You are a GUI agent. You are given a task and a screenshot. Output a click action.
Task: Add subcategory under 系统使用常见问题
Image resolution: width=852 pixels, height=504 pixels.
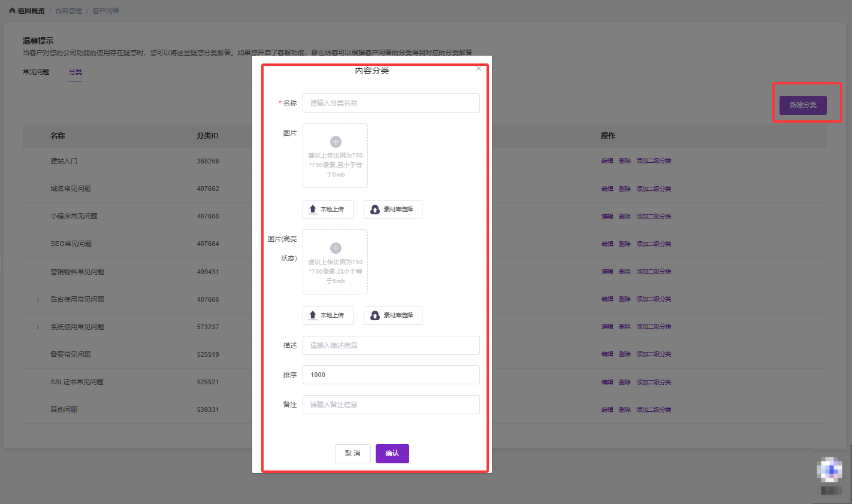tap(654, 327)
